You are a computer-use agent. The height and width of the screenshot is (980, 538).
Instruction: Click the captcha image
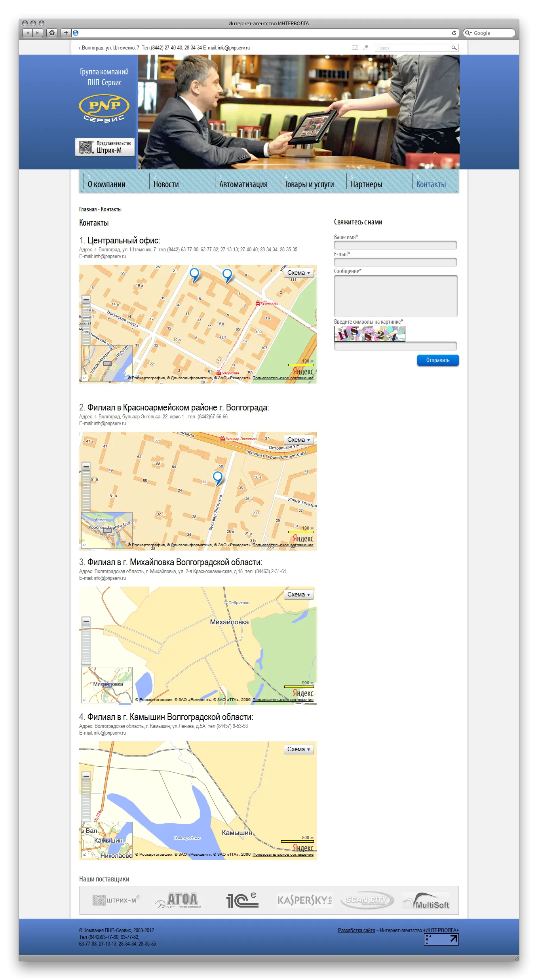[370, 333]
